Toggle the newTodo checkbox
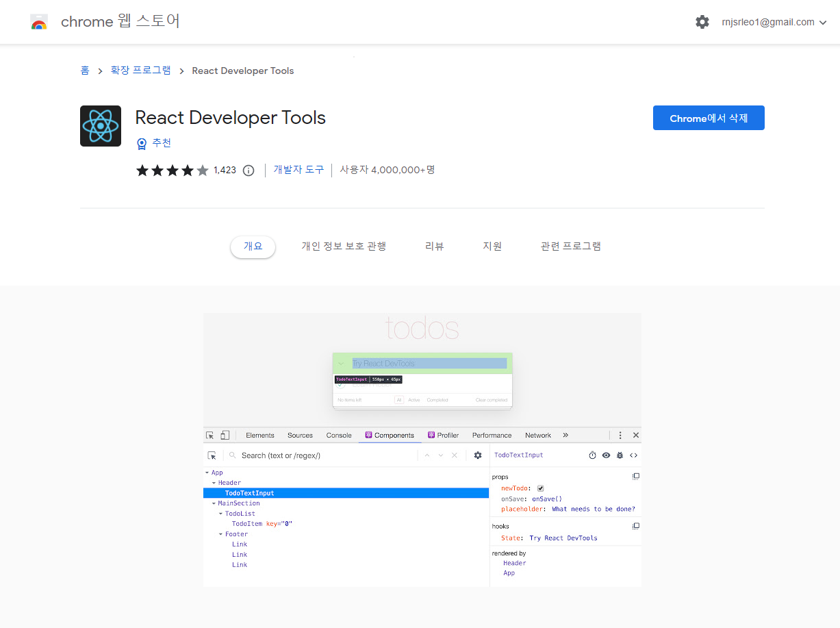Image resolution: width=840 pixels, height=628 pixels. pyautogui.click(x=541, y=488)
